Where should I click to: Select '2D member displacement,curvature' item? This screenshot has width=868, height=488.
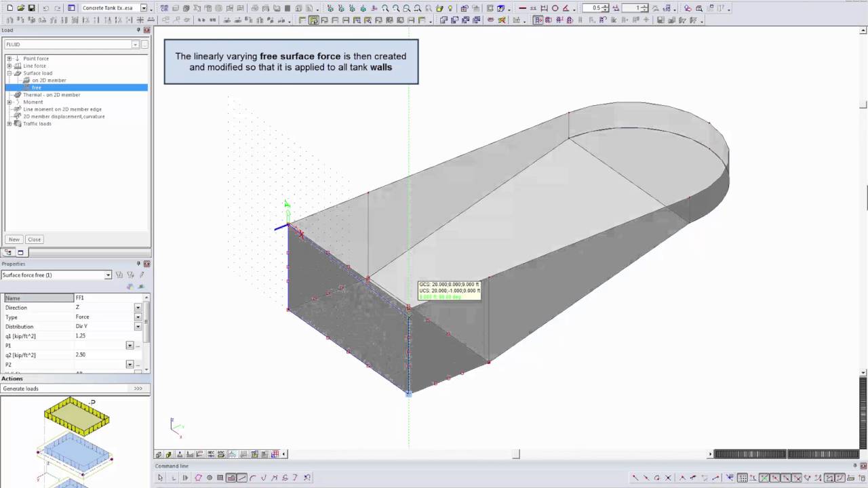click(64, 117)
